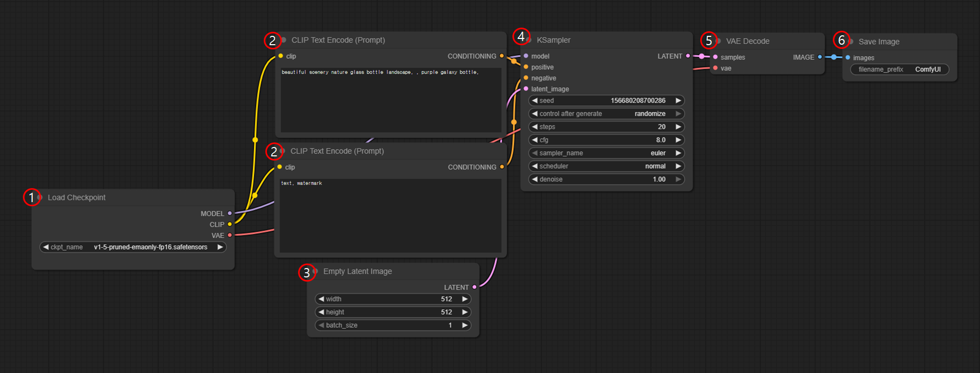
Task: Decrease steps using the left arrow
Action: click(535, 127)
